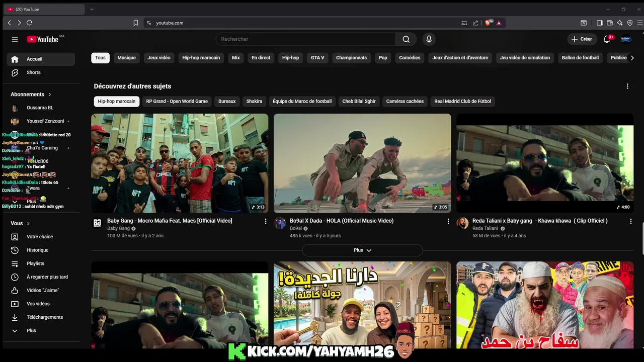
Task: Select the En direct filter chip
Action: pyautogui.click(x=261, y=58)
